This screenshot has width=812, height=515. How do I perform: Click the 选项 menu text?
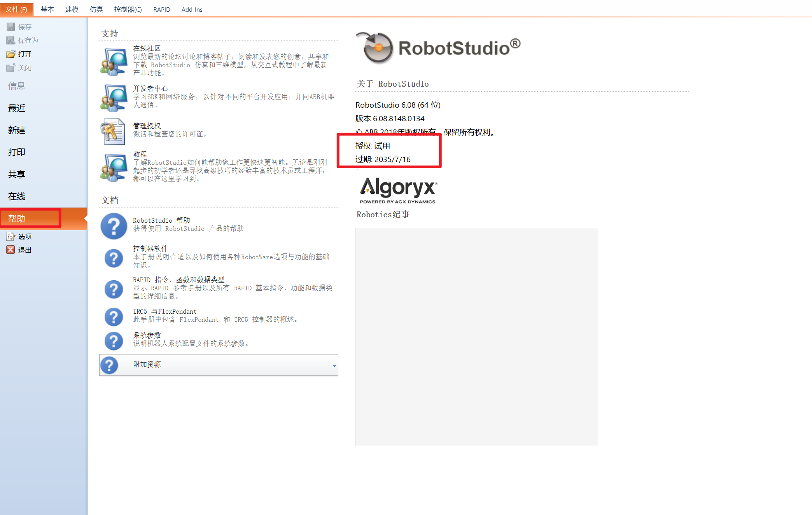tap(25, 236)
